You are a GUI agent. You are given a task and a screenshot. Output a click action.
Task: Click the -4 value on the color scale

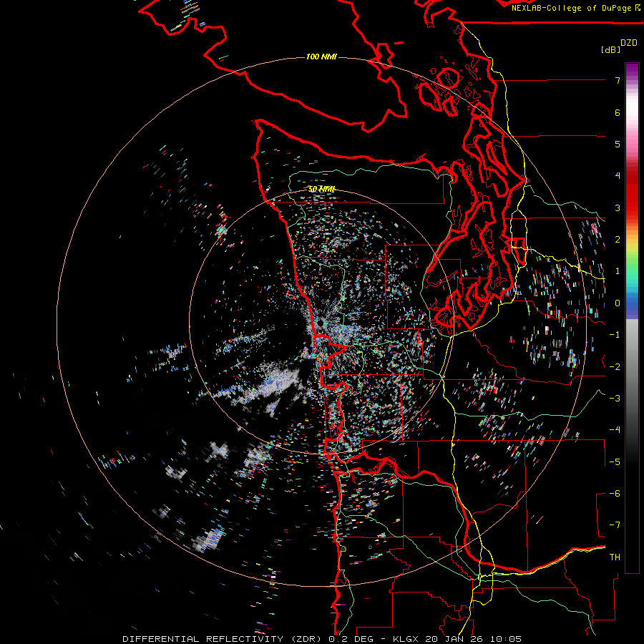click(x=615, y=429)
